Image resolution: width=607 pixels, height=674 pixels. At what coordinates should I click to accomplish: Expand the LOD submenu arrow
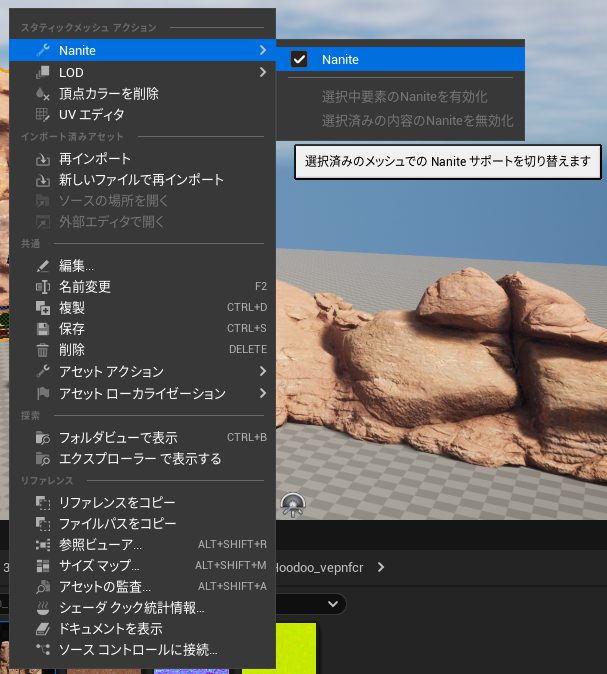pyautogui.click(x=263, y=72)
